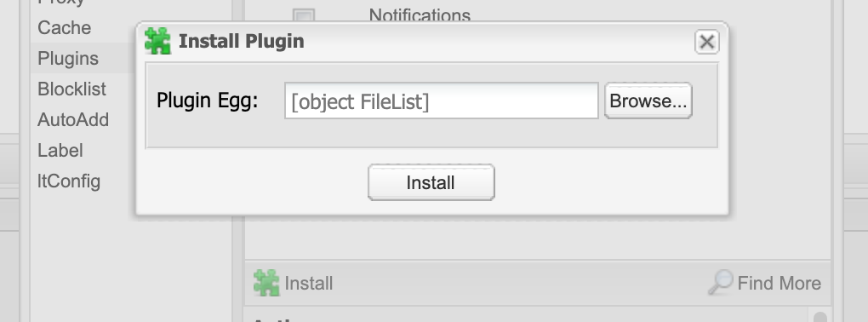This screenshot has height=322, width=868.
Task: Click the Install Plugin title bar text
Action: tap(242, 41)
